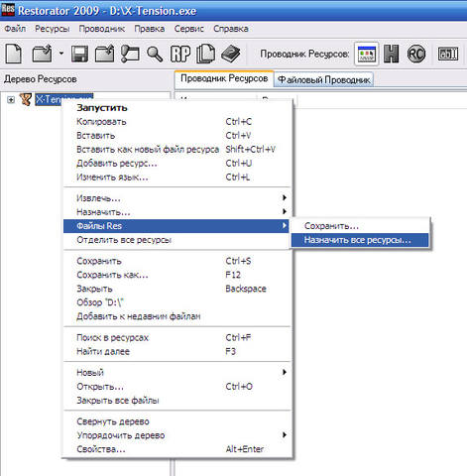The image size is (467, 476).
Task: Expand the Упорядочить дерево submenu
Action: (x=177, y=435)
